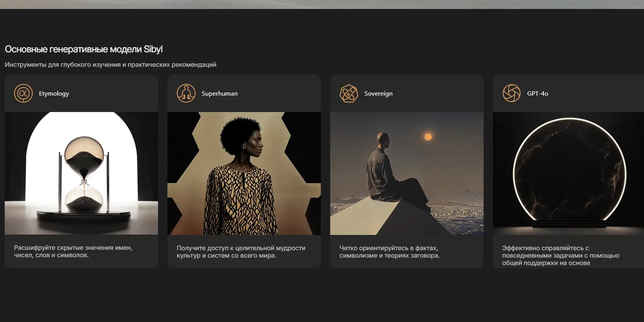Click Sovereign description about conspiracy theories
Screen dimensions: 644x322
pos(390,252)
